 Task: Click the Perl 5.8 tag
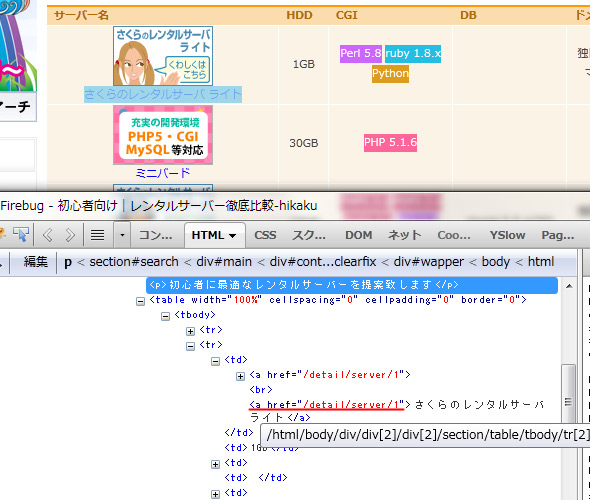pyautogui.click(x=361, y=53)
